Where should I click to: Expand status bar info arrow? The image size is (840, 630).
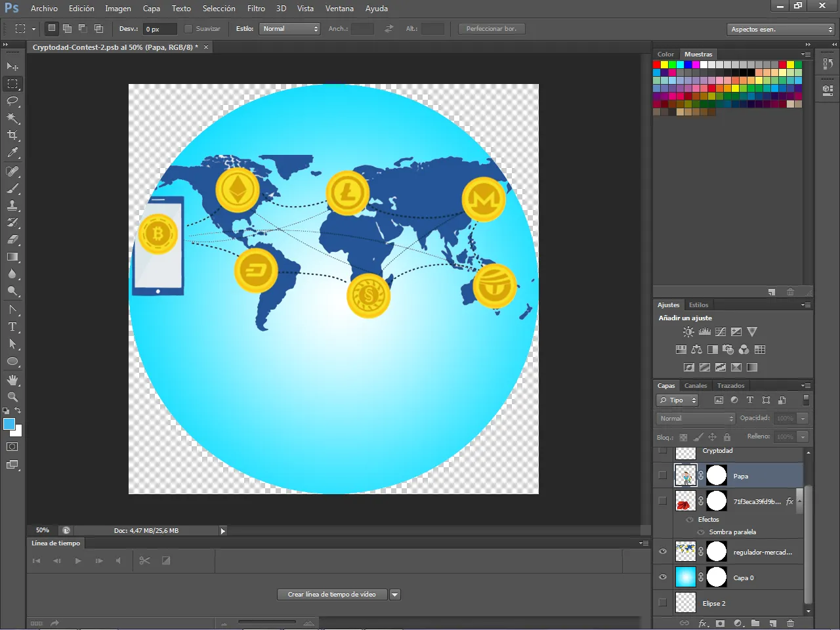(x=222, y=531)
